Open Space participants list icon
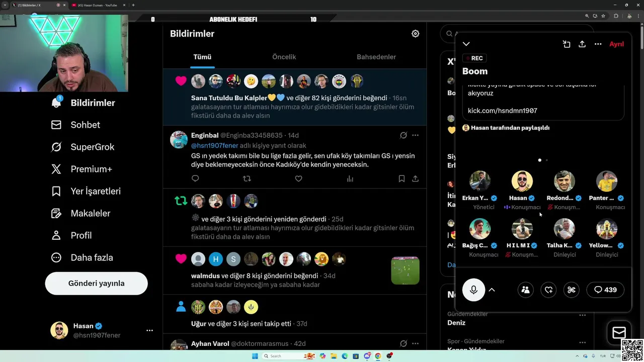The image size is (644, 362). tap(525, 290)
